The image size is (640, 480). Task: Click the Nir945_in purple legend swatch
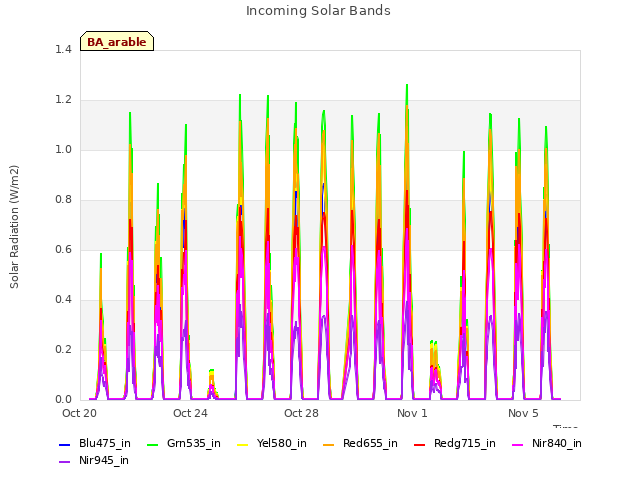point(65,462)
